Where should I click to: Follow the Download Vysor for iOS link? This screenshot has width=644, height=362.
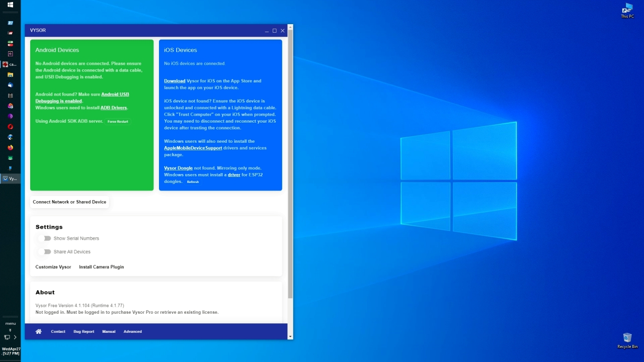pos(175,81)
